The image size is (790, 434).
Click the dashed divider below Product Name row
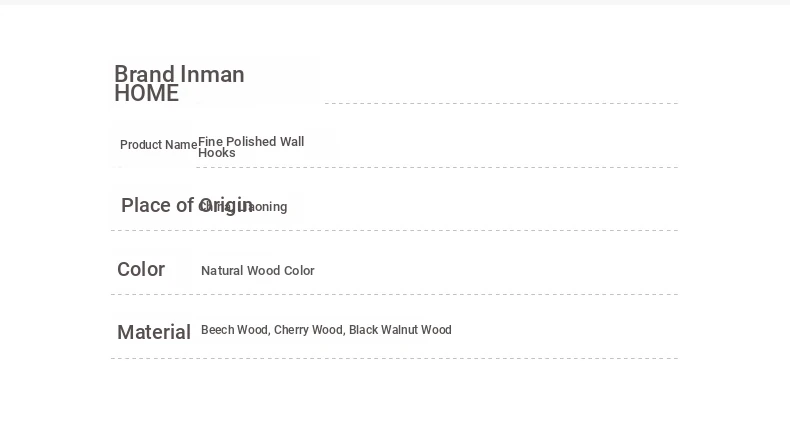click(437, 167)
